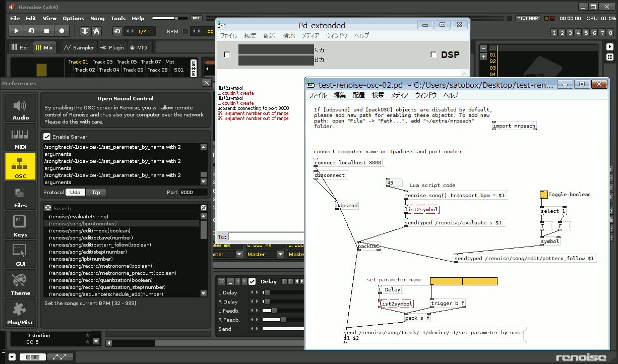Minimize the Delay device panel

[230, 281]
